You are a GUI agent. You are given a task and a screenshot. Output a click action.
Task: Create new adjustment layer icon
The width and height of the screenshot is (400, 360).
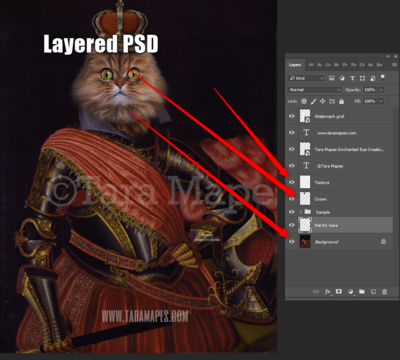350,292
